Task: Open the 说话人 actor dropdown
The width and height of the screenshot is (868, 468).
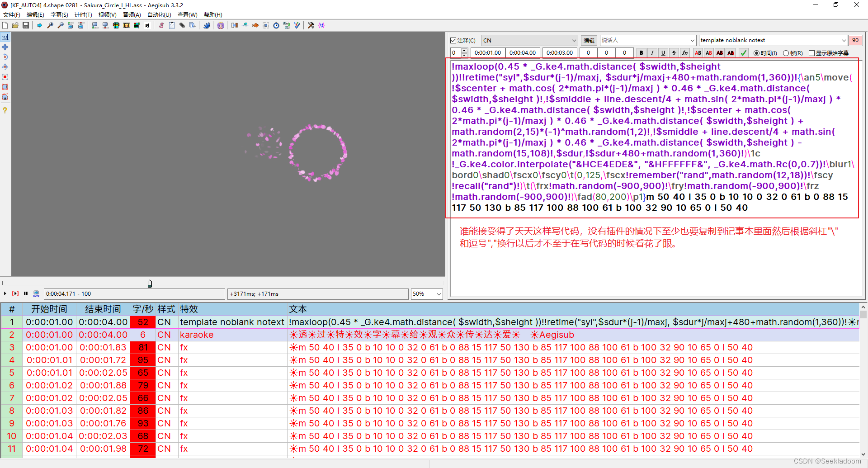Action: point(648,40)
